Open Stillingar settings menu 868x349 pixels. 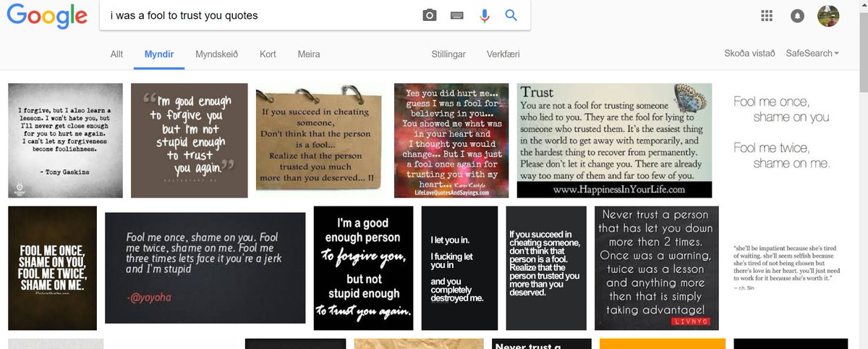point(448,54)
